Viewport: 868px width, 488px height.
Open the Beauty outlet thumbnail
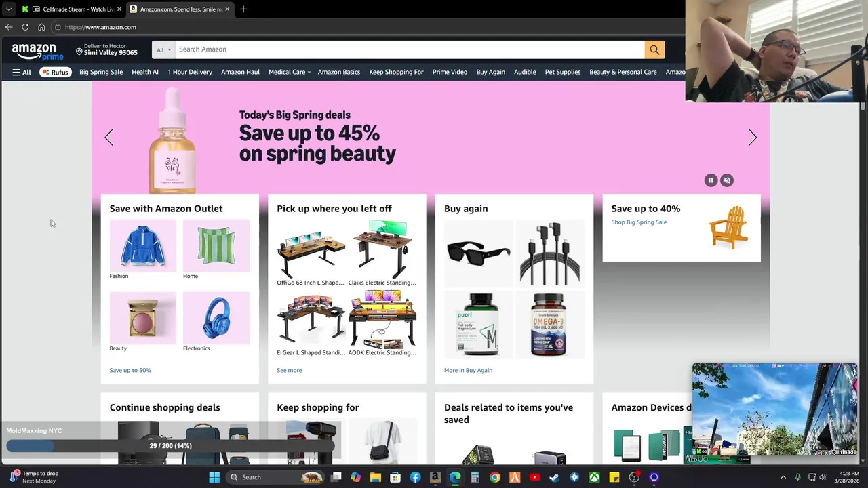click(x=143, y=318)
